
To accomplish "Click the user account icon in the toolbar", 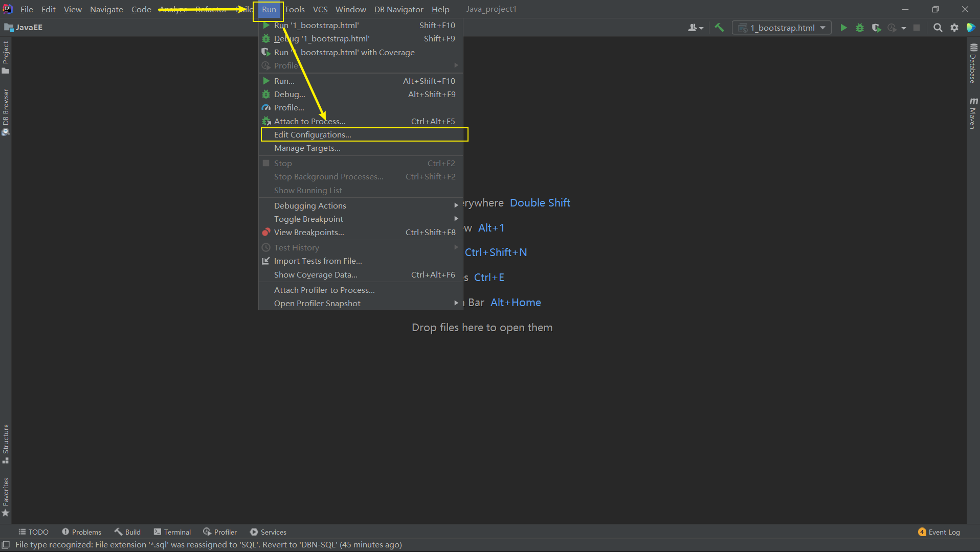I will [x=695, y=28].
